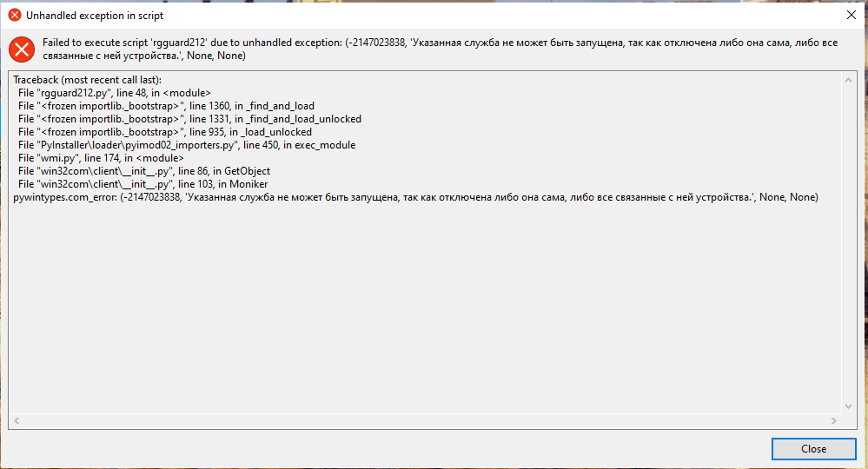Screen dimensions: 868x469
Task: Click the horizontal scrollbar track
Action: (x=426, y=420)
